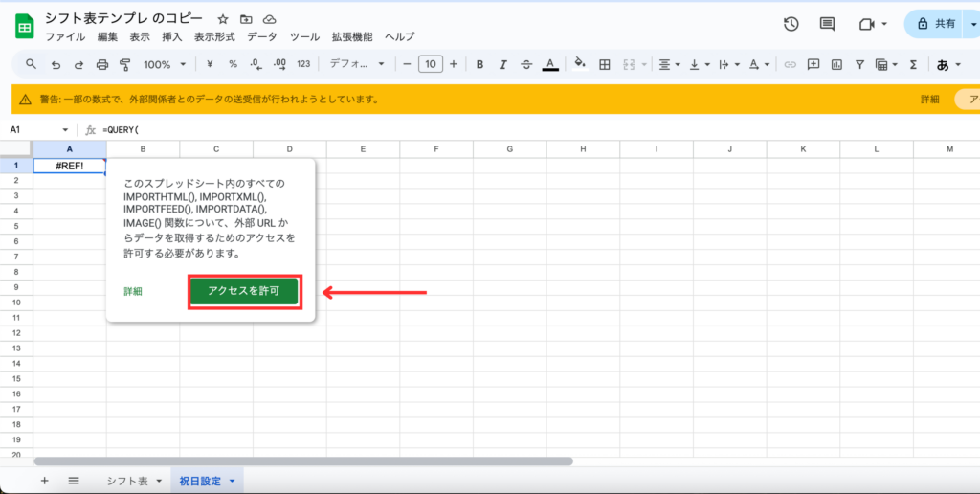
Task: Redo the last action
Action: pos(78,64)
